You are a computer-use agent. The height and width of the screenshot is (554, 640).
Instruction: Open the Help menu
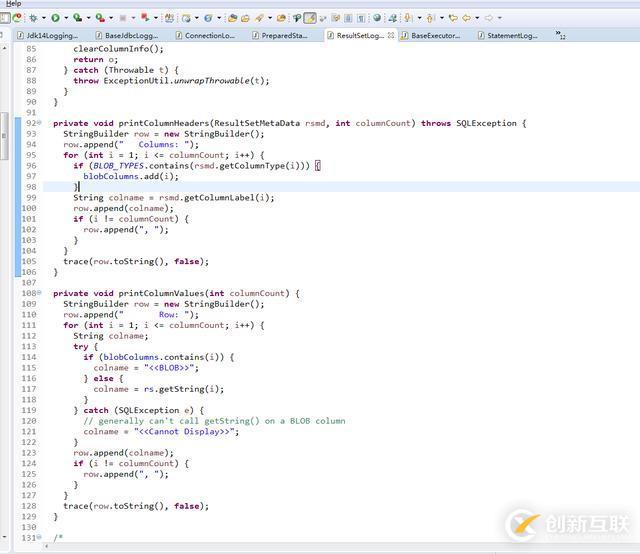coord(13,4)
